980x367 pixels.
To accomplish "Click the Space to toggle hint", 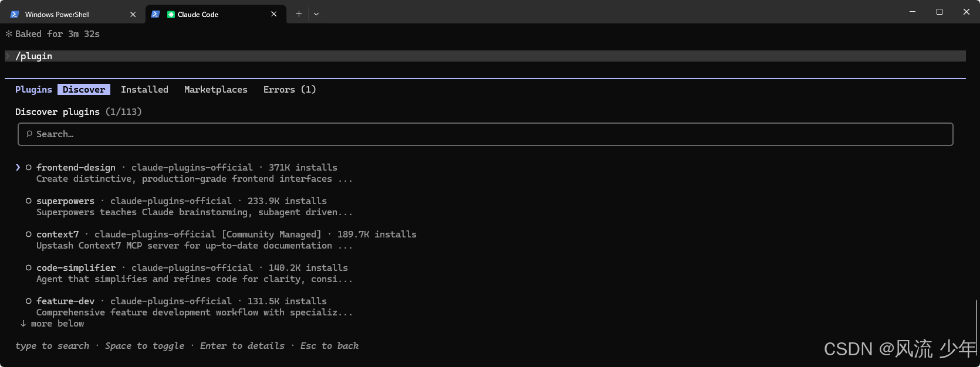I will coord(144,346).
